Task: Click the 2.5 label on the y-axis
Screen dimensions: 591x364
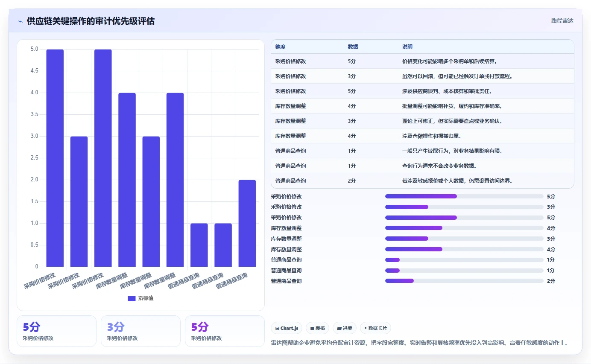Action: point(34,158)
